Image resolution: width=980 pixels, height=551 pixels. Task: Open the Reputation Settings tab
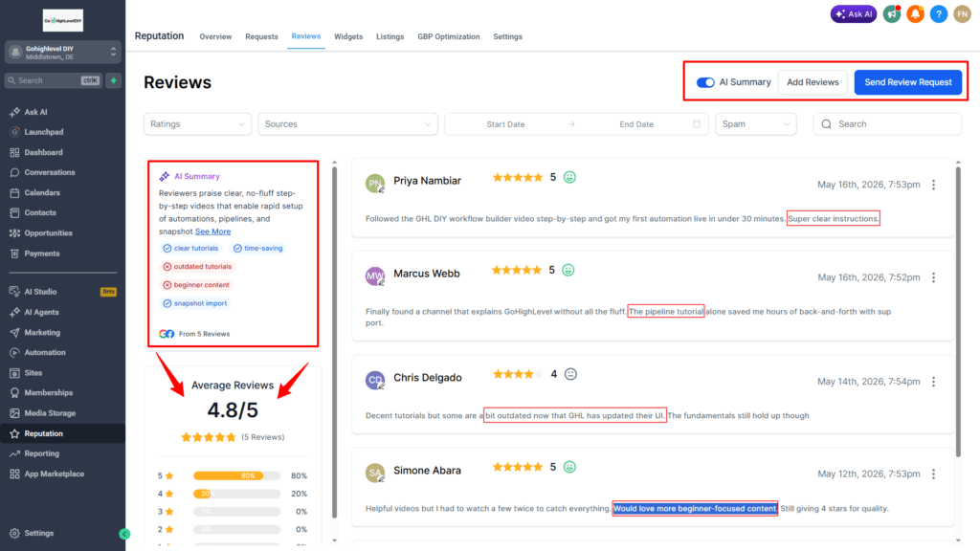507,37
